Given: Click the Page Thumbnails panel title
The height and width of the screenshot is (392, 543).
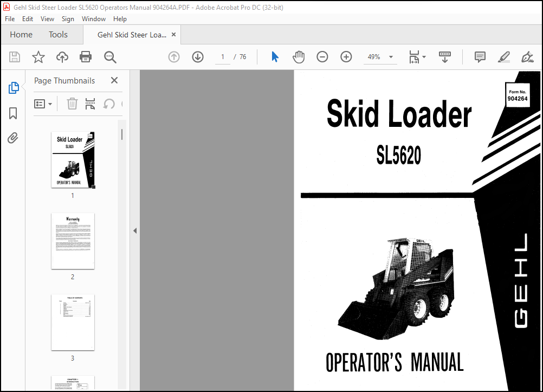Looking at the screenshot, I should tap(64, 80).
